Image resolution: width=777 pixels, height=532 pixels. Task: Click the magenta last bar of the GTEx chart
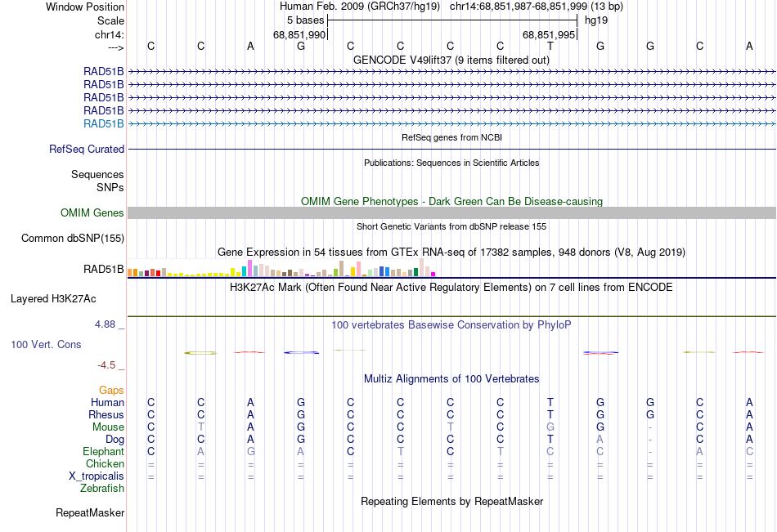tap(433, 274)
